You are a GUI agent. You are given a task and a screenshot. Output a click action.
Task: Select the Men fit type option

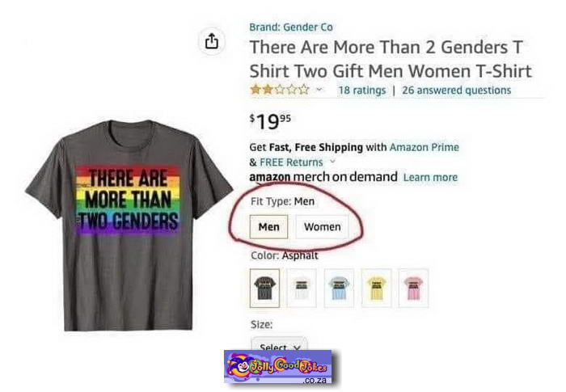(x=269, y=227)
